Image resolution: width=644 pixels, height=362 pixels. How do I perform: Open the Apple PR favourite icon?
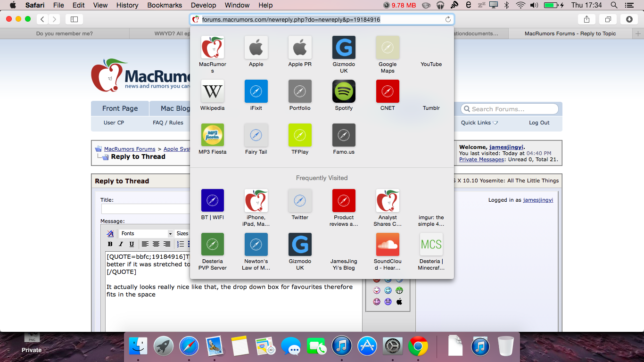pos(300,48)
